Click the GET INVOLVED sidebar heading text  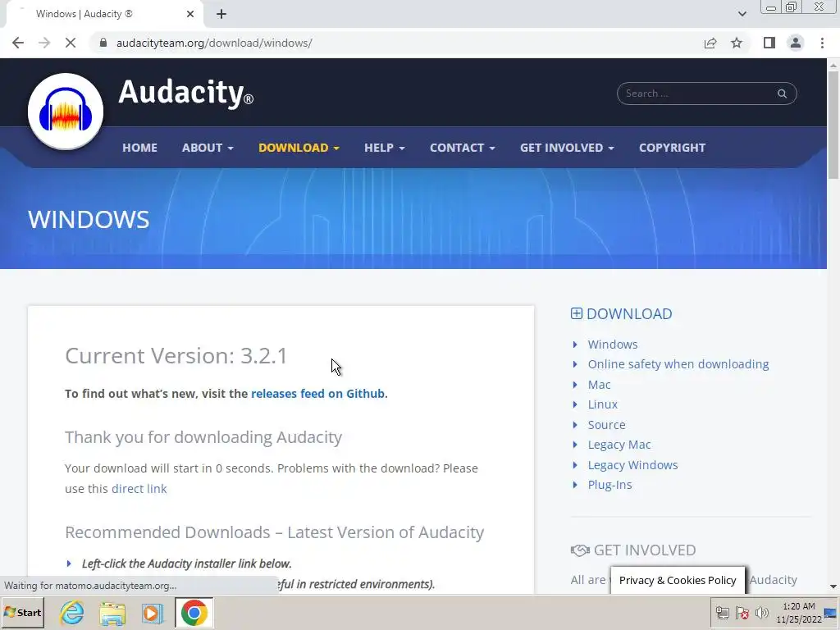click(x=645, y=550)
